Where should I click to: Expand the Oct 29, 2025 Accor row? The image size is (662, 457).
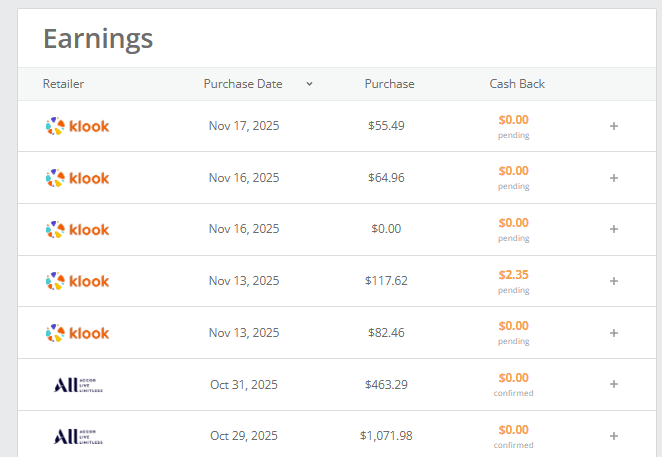[614, 436]
